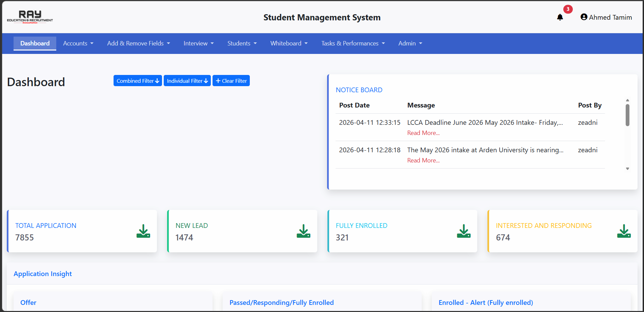Expand the Add & Remove Fields menu
Image resolution: width=644 pixels, height=312 pixels.
click(x=139, y=43)
